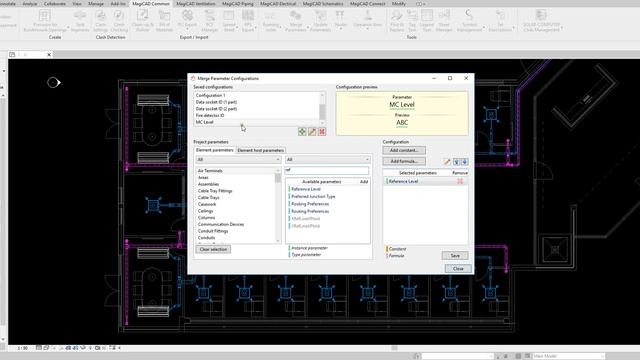This screenshot has height=360, width=640.
Task: Run the Clash Checking ribbon tool
Action: point(119,20)
